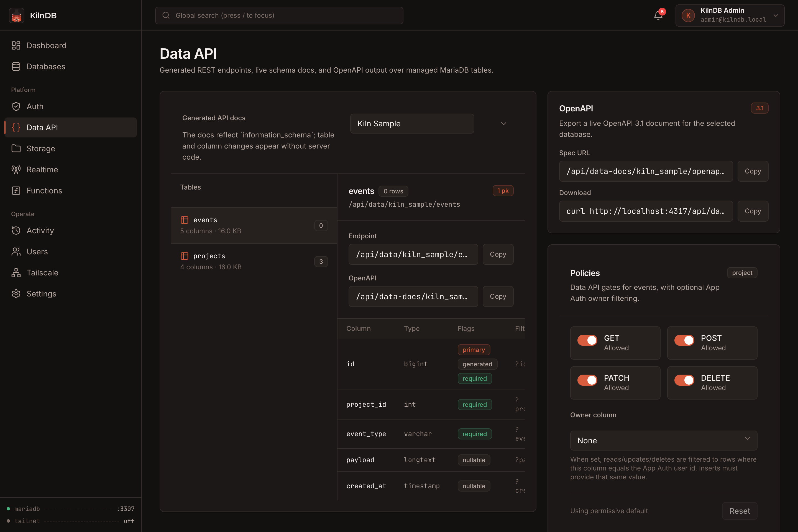Viewport: 798px width, 532px height.
Task: Copy the Spec URL
Action: tap(753, 171)
